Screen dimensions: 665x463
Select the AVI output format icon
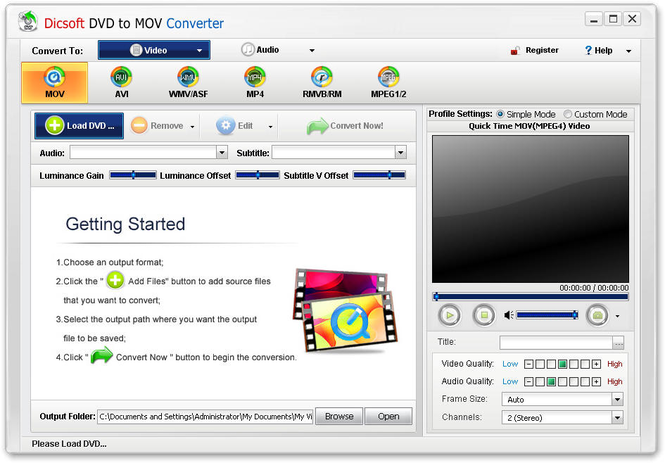[x=121, y=83]
